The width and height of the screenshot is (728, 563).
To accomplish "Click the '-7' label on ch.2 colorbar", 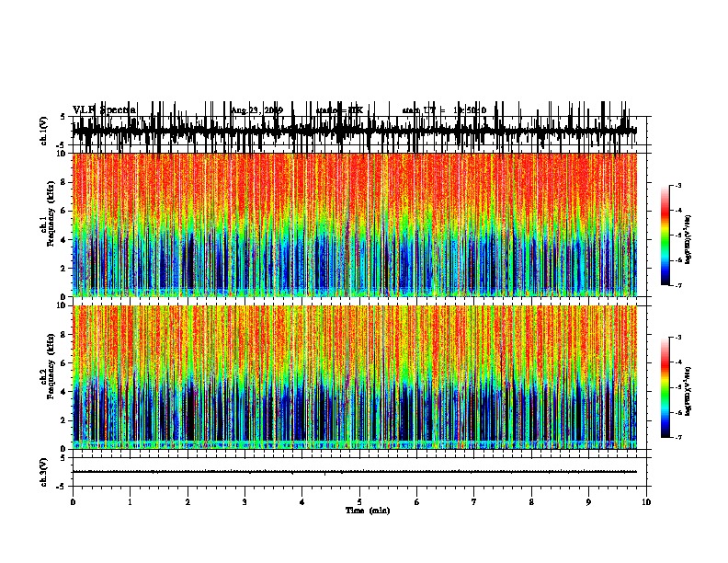I will click(677, 437).
